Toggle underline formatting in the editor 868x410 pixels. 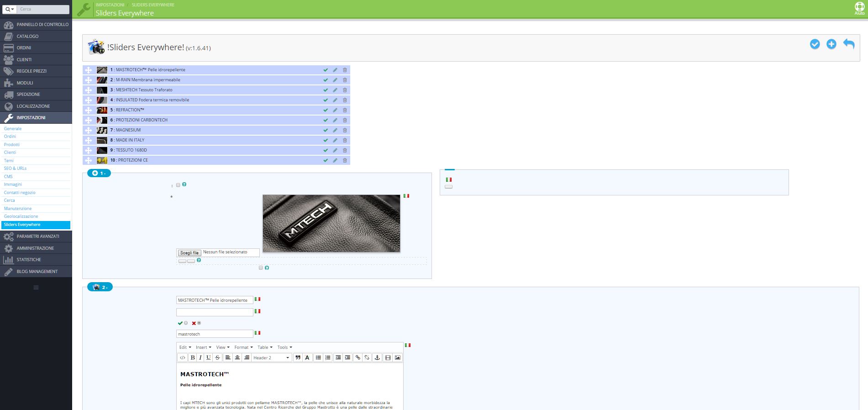point(209,358)
